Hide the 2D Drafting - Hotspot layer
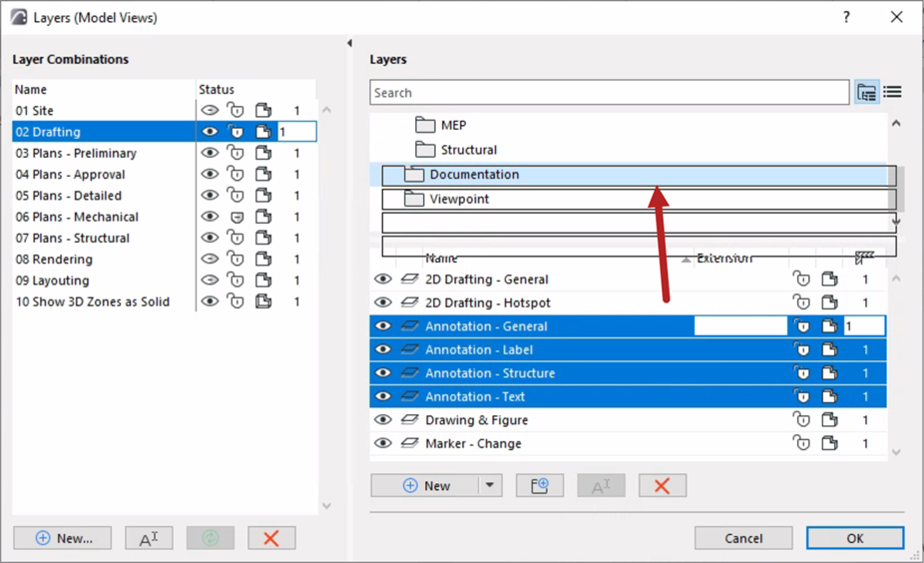 pyautogui.click(x=383, y=302)
